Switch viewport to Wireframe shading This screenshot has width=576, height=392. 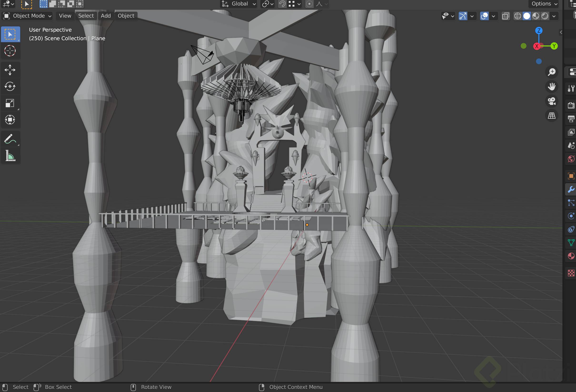[x=517, y=16]
